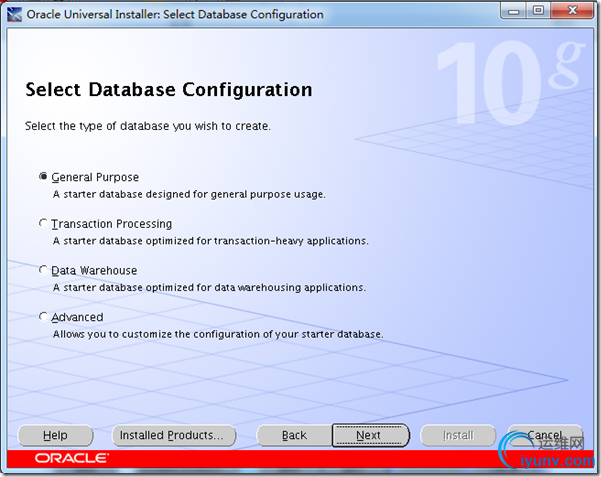Click 'Select the type of database you wish to create.'

148,126
